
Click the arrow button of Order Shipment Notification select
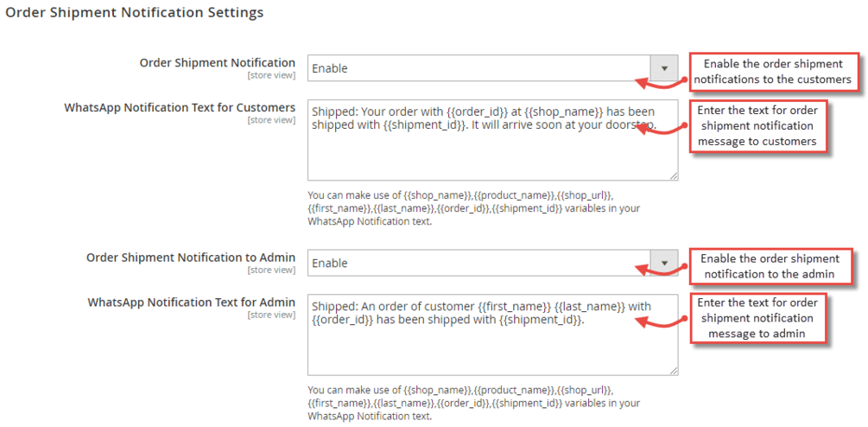664,68
